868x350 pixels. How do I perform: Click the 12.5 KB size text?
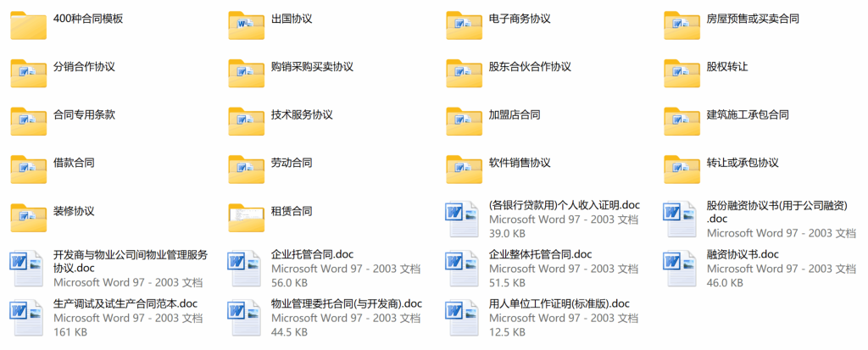pyautogui.click(x=507, y=332)
